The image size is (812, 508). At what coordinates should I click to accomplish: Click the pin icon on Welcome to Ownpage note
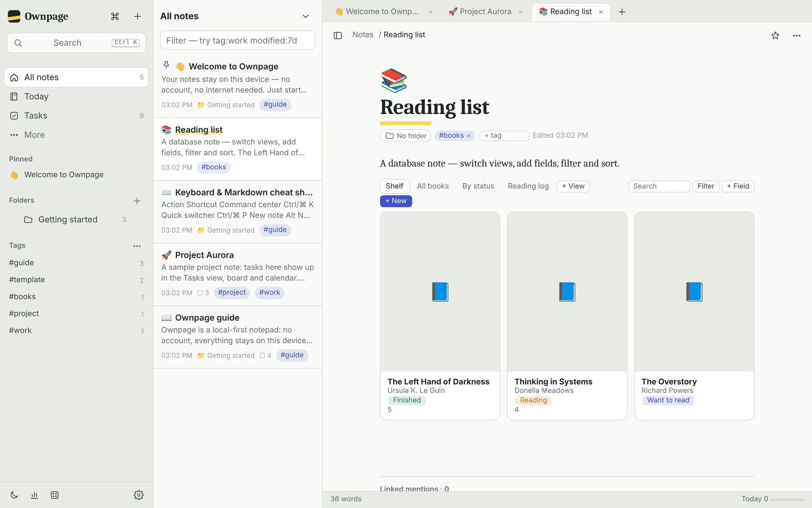[166, 65]
